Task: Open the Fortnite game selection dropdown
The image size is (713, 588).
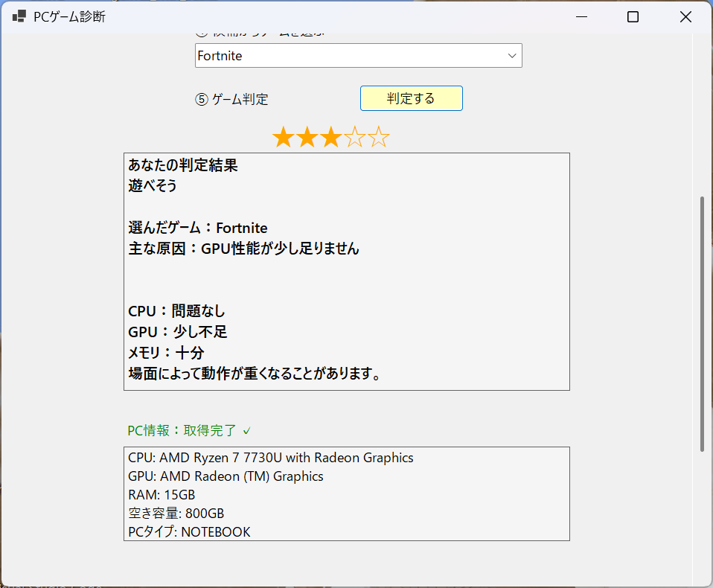Action: coord(358,56)
